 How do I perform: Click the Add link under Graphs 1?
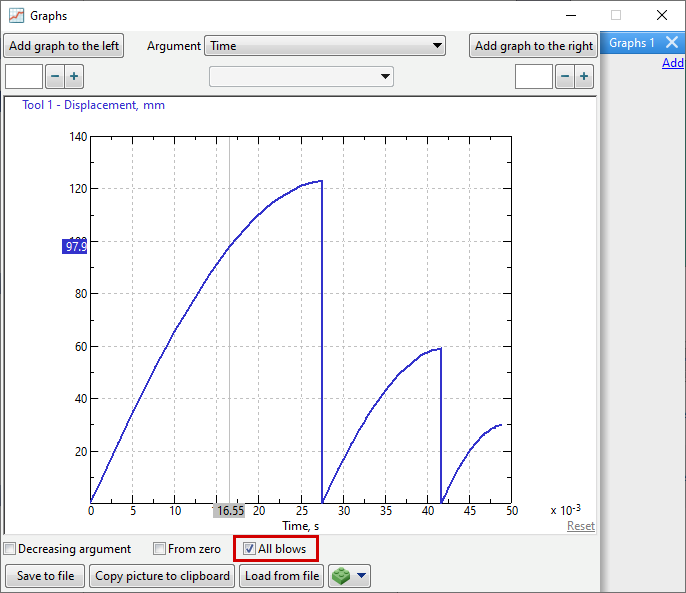pyautogui.click(x=673, y=63)
